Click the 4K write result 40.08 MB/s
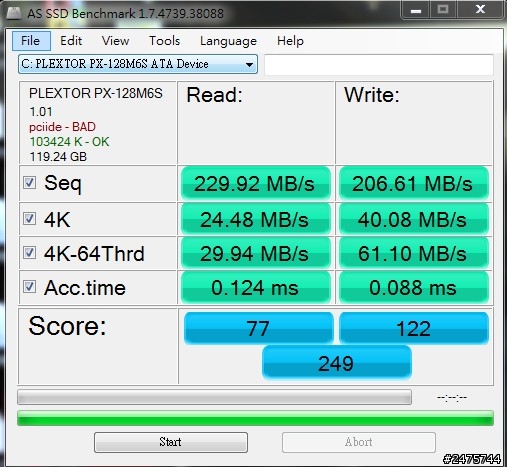The image size is (507, 467). [413, 219]
